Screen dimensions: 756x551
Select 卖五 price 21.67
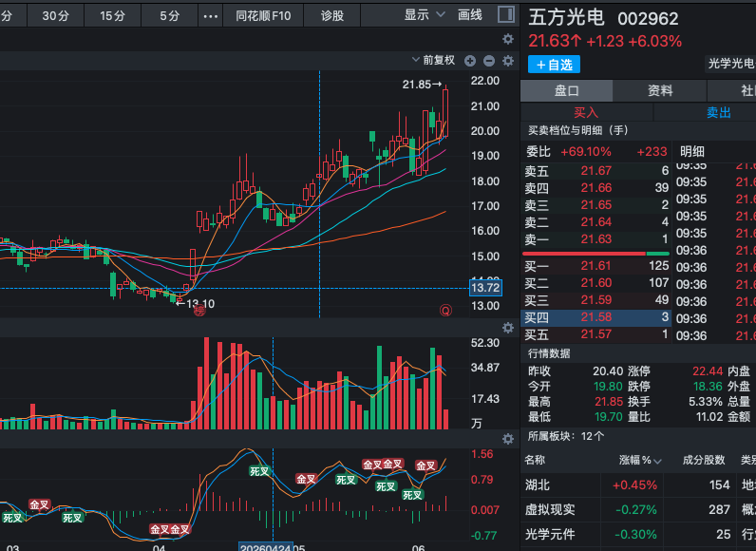596,171
